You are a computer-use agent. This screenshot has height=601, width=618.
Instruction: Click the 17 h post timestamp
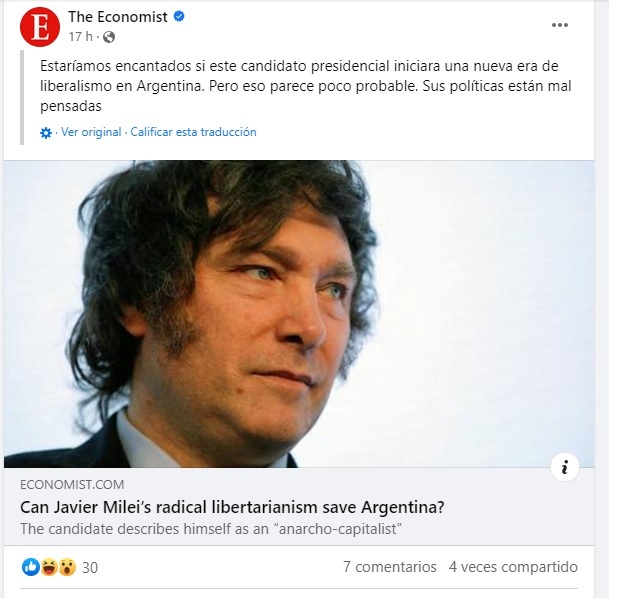80,37
